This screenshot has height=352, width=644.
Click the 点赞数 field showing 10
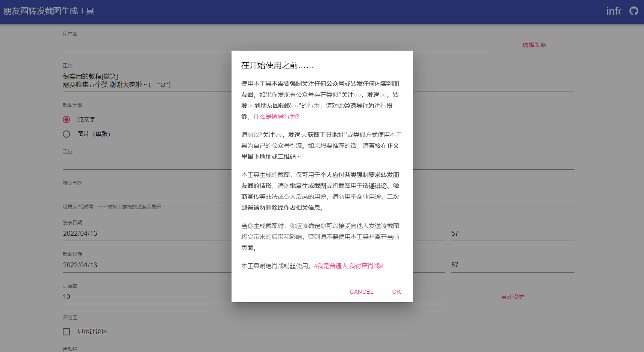coord(146,297)
